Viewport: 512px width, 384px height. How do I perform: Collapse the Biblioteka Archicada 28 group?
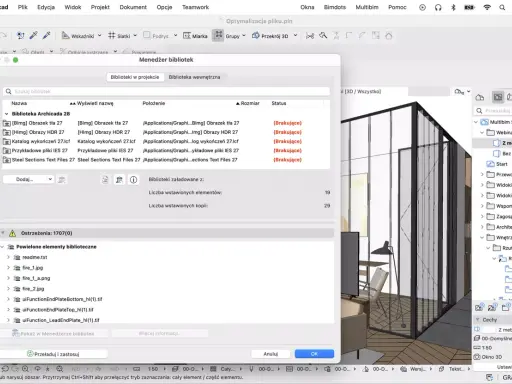(6, 114)
